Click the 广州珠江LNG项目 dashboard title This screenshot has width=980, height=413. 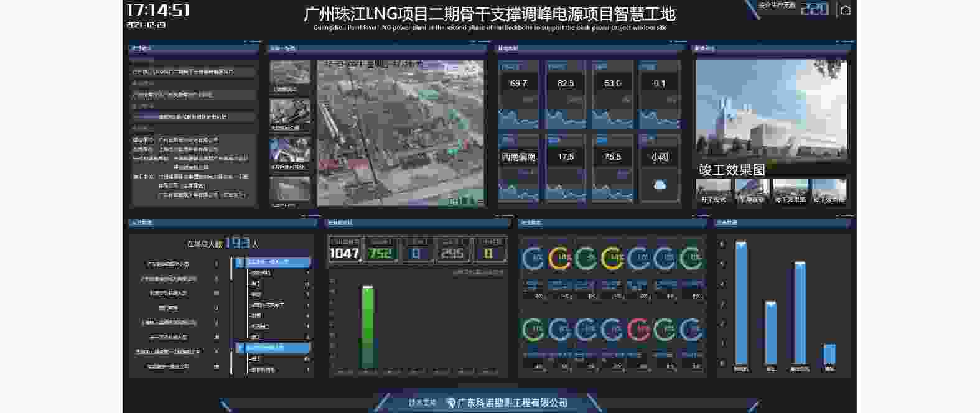pos(490,13)
